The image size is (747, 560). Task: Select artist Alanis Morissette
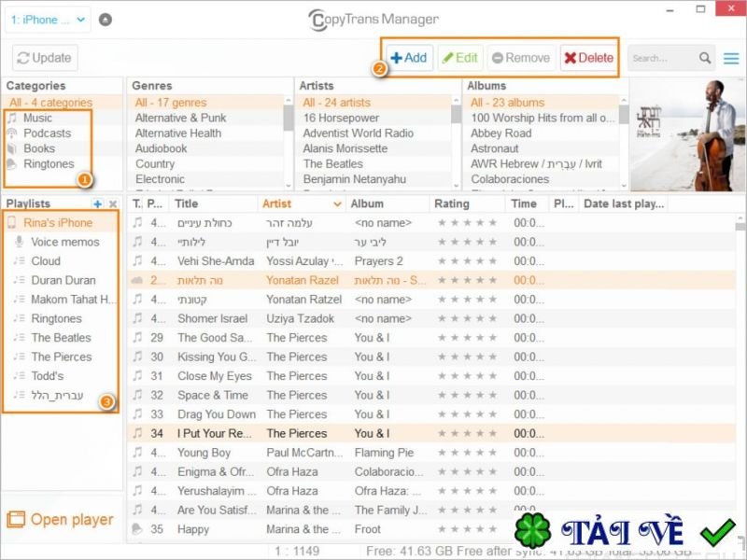coord(345,148)
